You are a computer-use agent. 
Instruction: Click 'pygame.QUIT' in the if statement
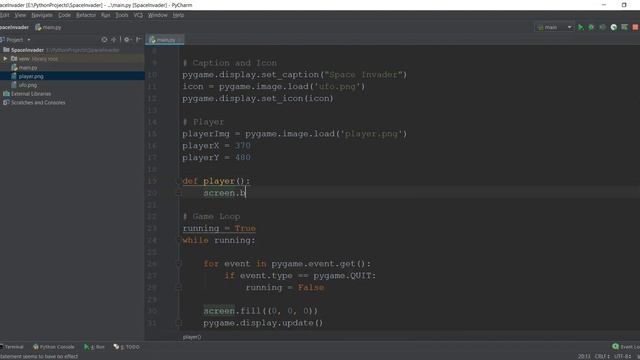pos(342,276)
